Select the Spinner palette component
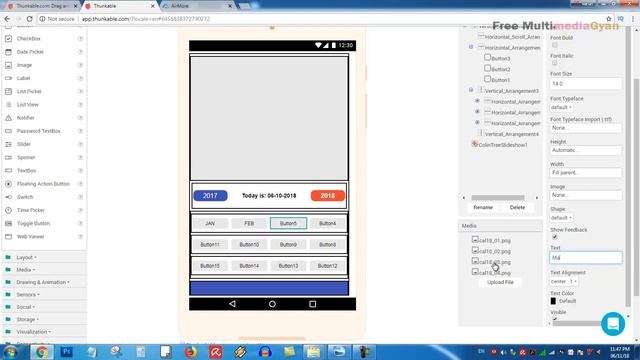Image resolution: width=640 pixels, height=360 pixels. 26,157
